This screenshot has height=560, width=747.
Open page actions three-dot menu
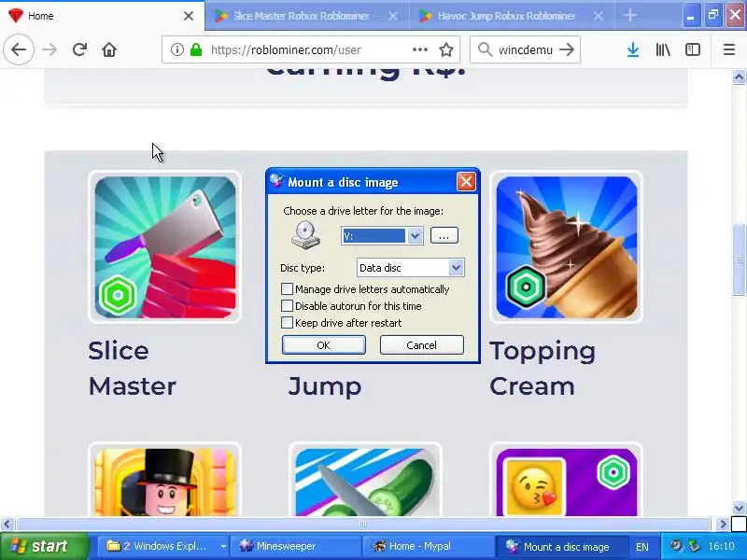419,49
